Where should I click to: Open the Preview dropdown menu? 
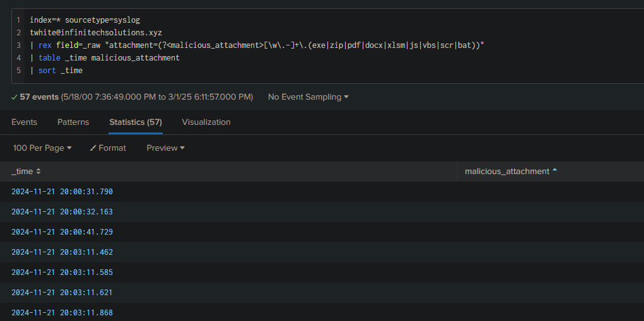165,148
